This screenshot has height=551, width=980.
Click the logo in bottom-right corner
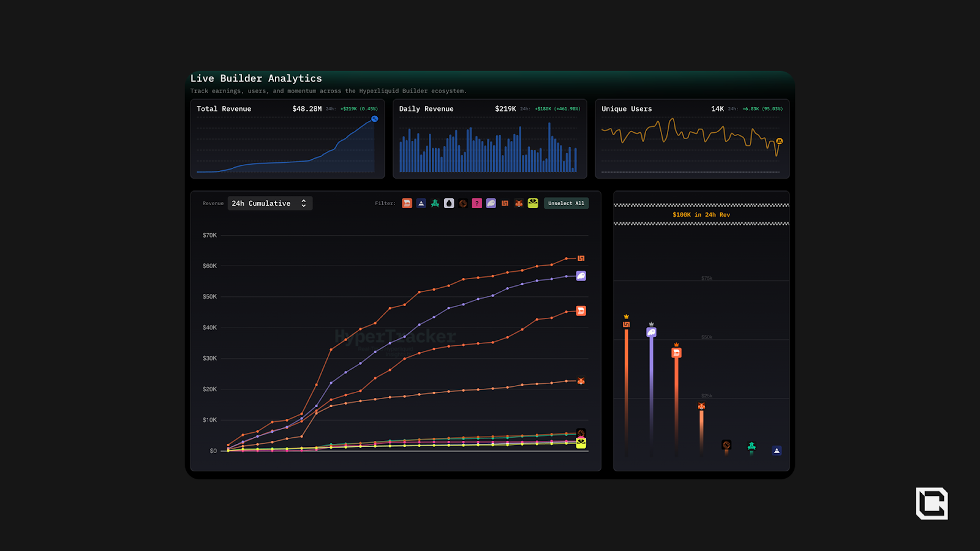[x=932, y=503]
